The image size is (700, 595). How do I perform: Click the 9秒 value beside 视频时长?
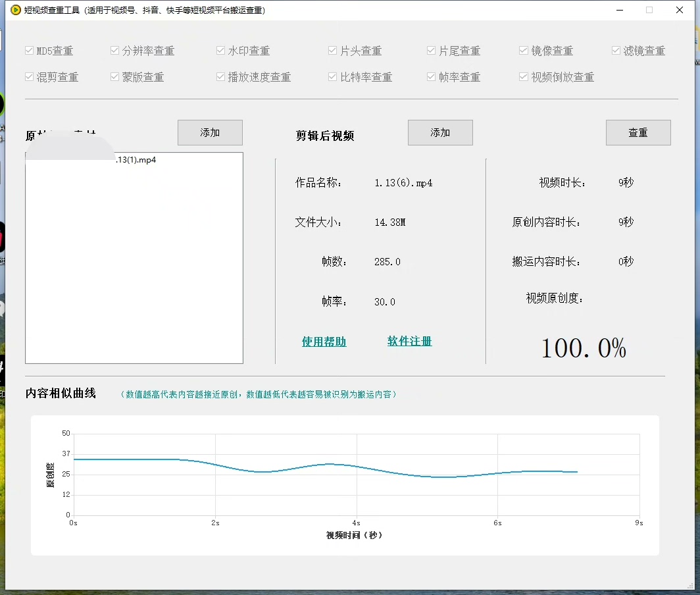[x=626, y=182]
